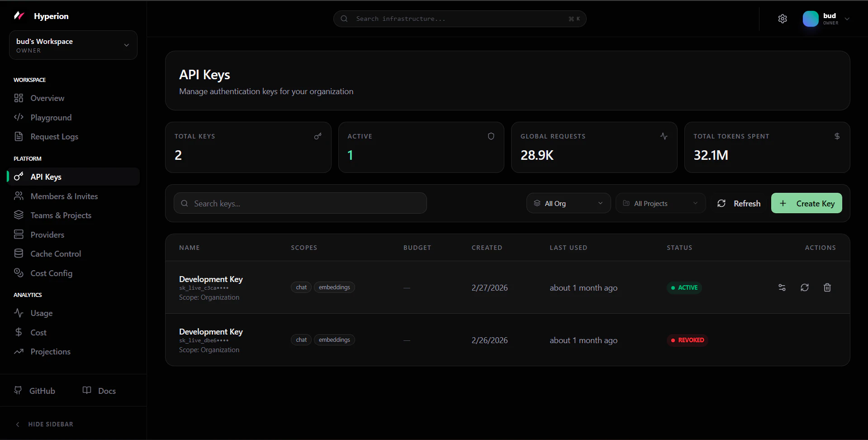
Task: Click the Create Key button
Action: [807, 203]
